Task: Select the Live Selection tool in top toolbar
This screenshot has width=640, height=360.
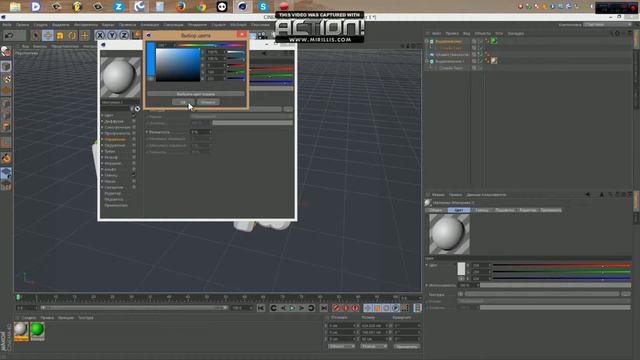Action: point(36,36)
